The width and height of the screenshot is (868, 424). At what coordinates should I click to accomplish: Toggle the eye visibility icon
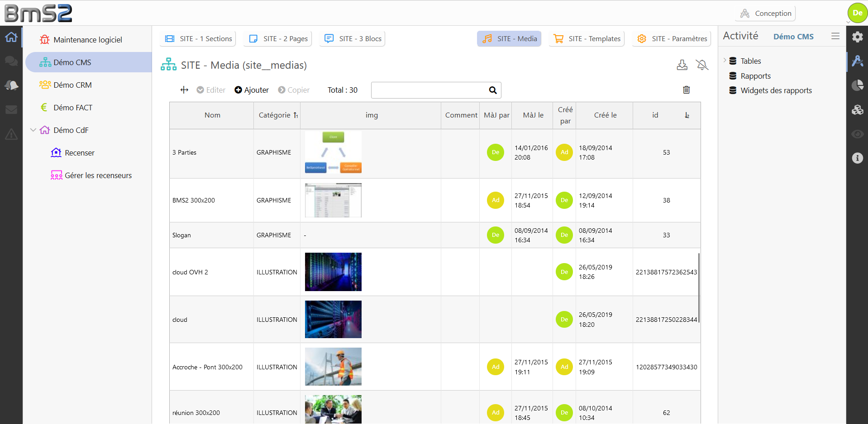coord(857,134)
